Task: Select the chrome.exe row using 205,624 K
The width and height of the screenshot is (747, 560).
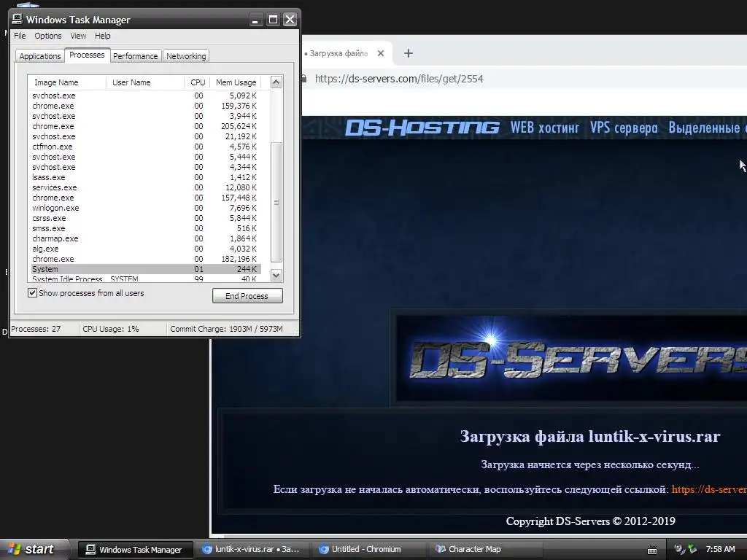Action: (146, 126)
